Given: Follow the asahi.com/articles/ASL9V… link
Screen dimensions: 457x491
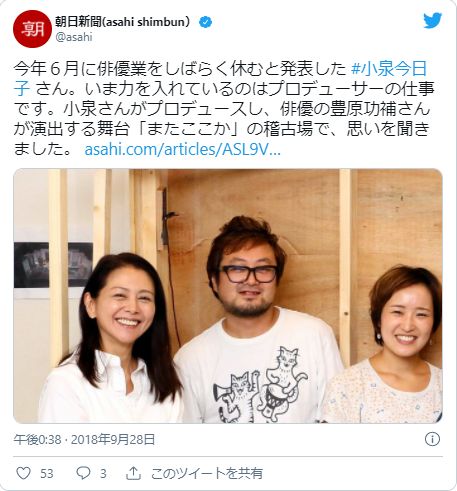Looking at the screenshot, I should [x=183, y=150].
